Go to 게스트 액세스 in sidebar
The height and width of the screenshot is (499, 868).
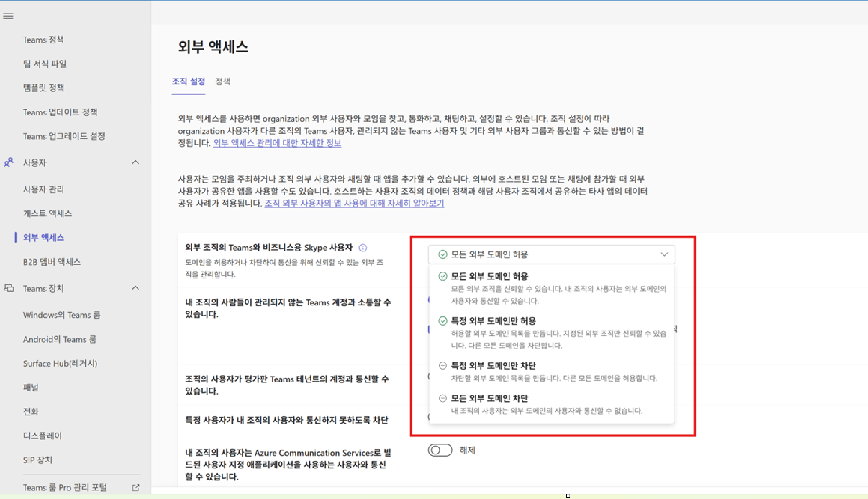coord(47,213)
